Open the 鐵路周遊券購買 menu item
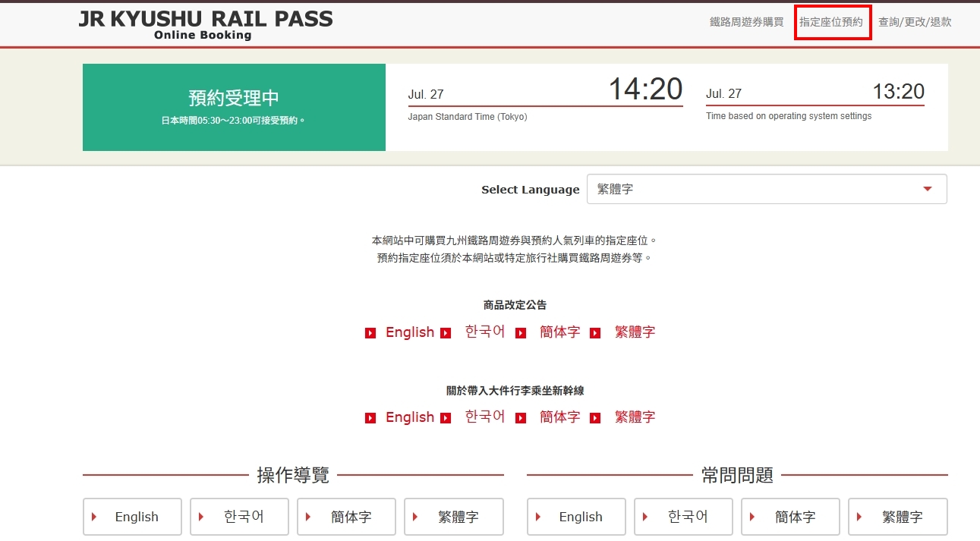The height and width of the screenshot is (541, 980). pos(746,22)
